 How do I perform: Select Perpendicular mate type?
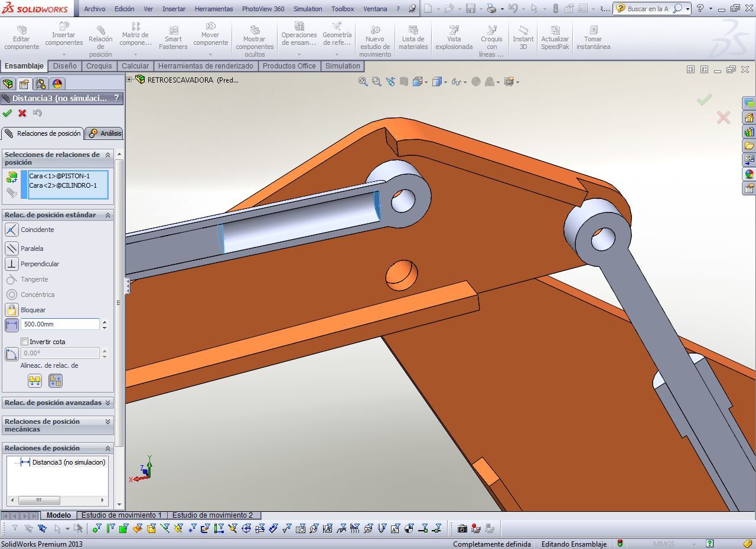coord(12,264)
